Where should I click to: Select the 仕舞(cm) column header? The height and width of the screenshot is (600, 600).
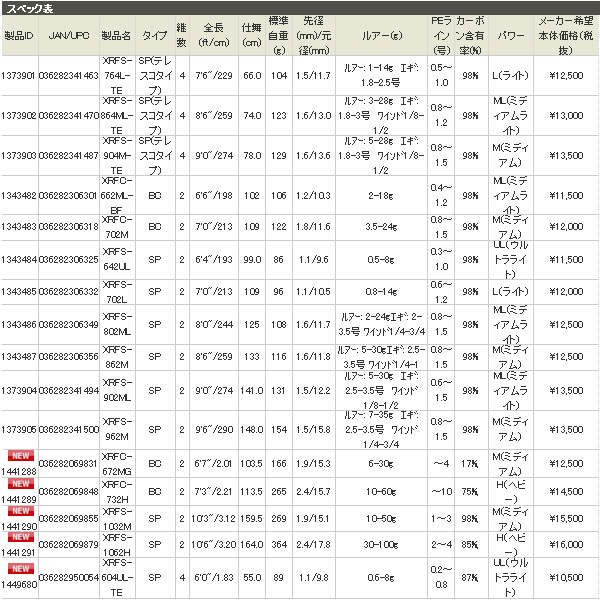coord(251,35)
